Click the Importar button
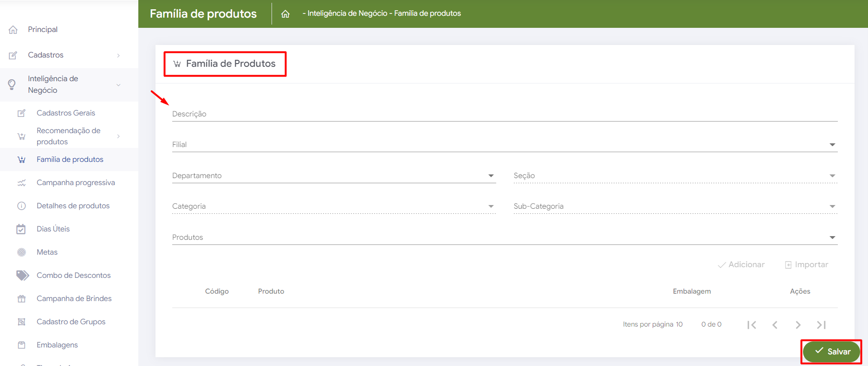Screen dimensions: 868x366 (x=806, y=265)
